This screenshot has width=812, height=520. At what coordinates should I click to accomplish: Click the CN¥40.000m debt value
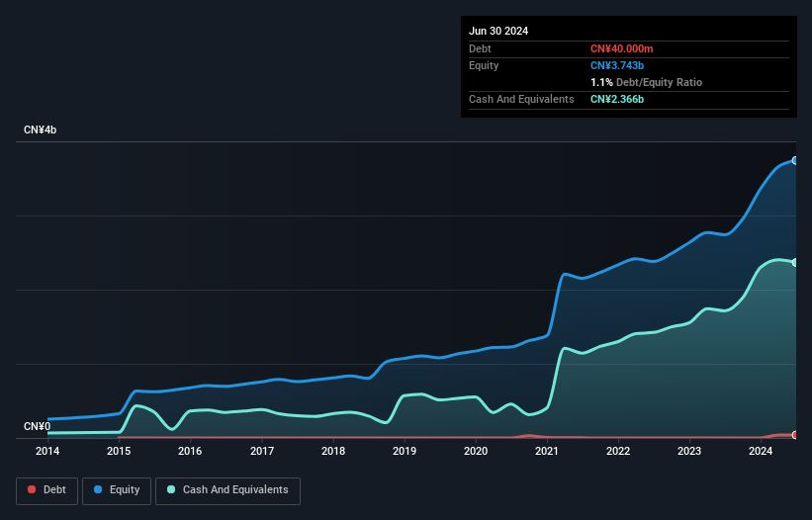pyautogui.click(x=621, y=48)
